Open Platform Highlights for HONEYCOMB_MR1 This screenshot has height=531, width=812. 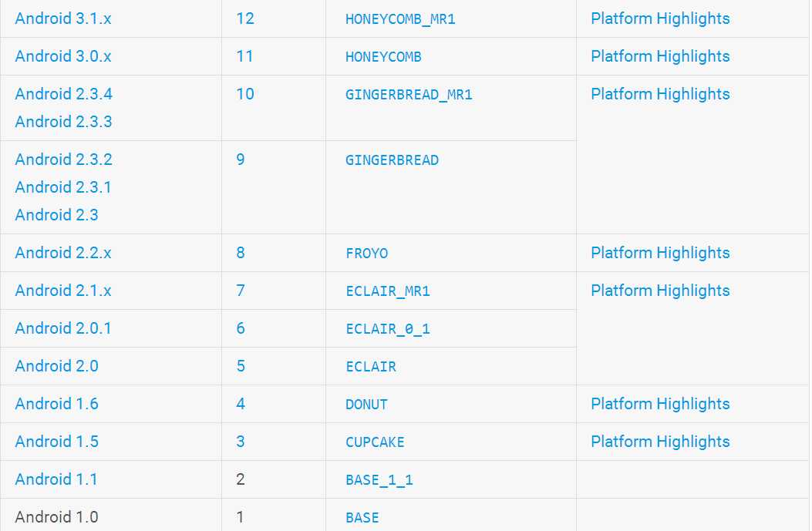coord(660,18)
